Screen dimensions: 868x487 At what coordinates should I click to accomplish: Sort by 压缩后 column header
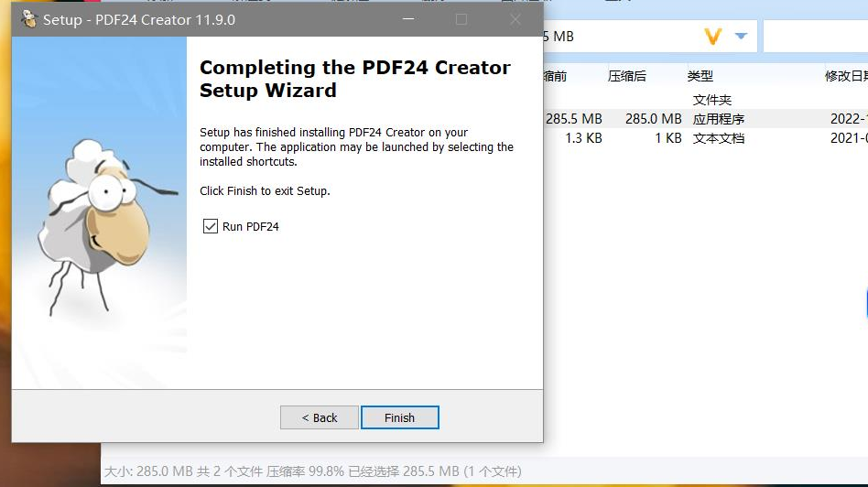pos(626,76)
